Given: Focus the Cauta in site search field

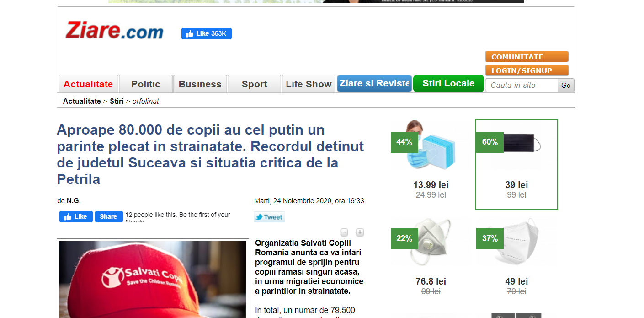Looking at the screenshot, I should (x=522, y=85).
